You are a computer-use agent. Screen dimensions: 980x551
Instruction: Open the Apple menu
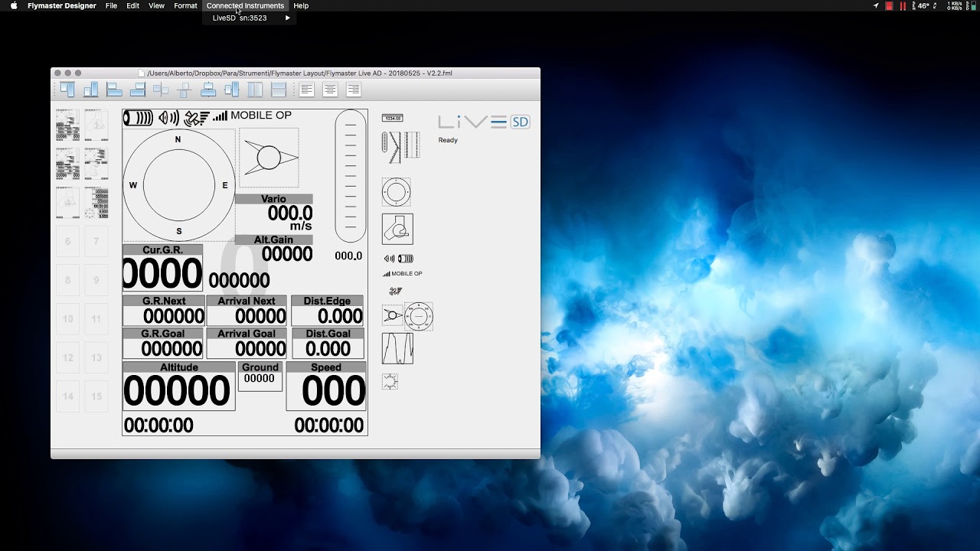(14, 5)
